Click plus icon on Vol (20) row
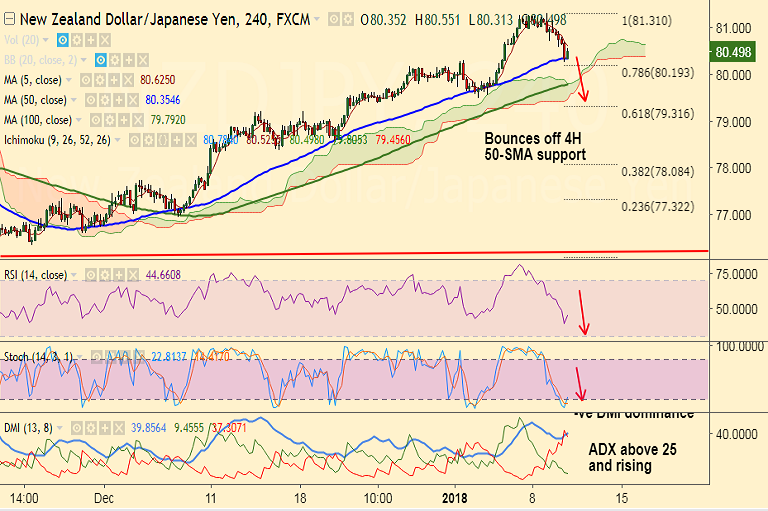Viewport: 768px width, 511px height. 91,40
